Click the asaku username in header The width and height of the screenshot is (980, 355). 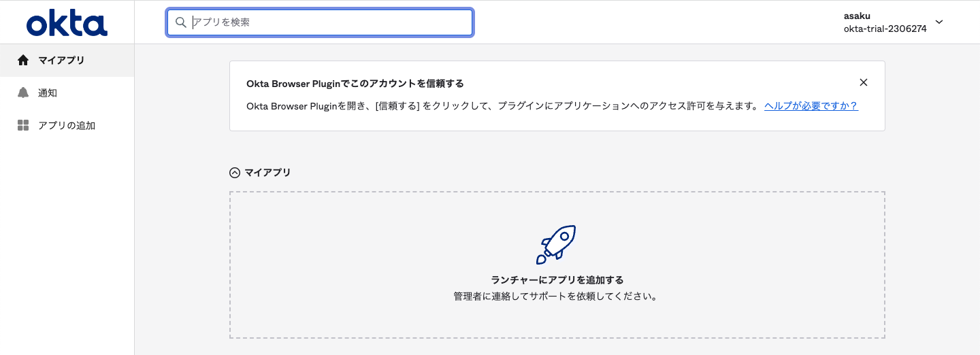[857, 16]
